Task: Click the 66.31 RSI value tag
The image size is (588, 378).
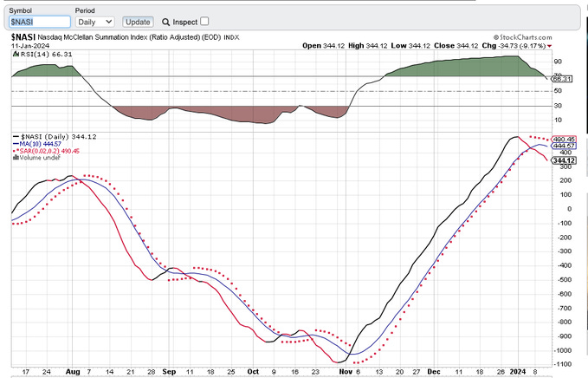Action: (x=562, y=79)
